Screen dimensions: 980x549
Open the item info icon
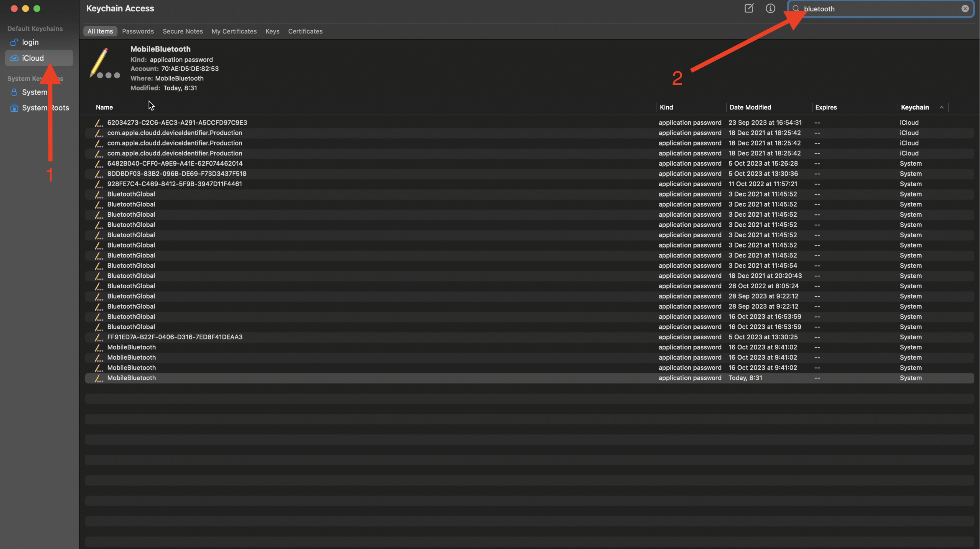[x=770, y=8]
